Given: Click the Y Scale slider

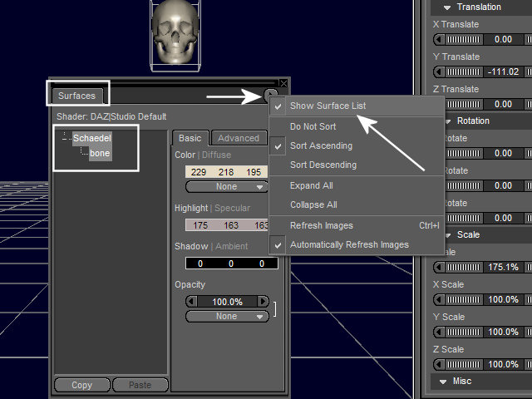Looking at the screenshot, I should click(x=464, y=332).
